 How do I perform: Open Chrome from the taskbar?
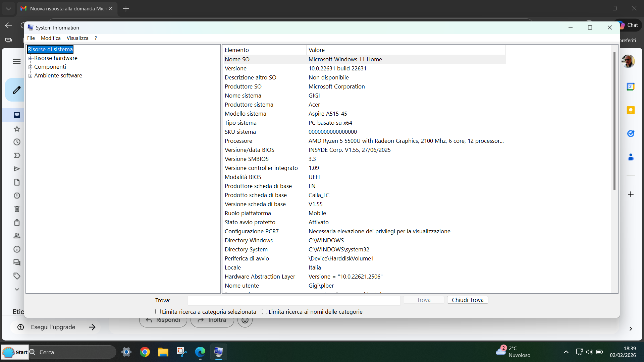point(145,352)
